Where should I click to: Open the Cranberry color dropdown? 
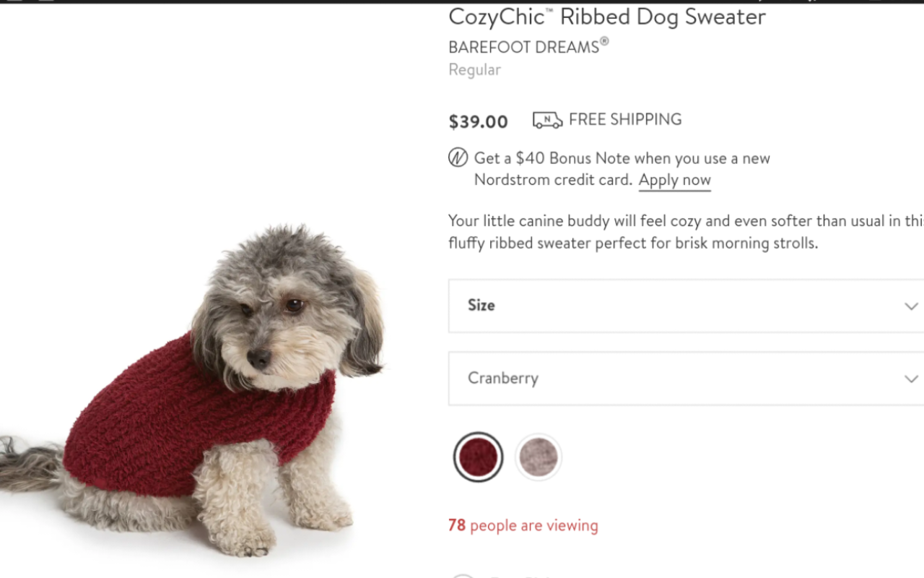click(679, 379)
